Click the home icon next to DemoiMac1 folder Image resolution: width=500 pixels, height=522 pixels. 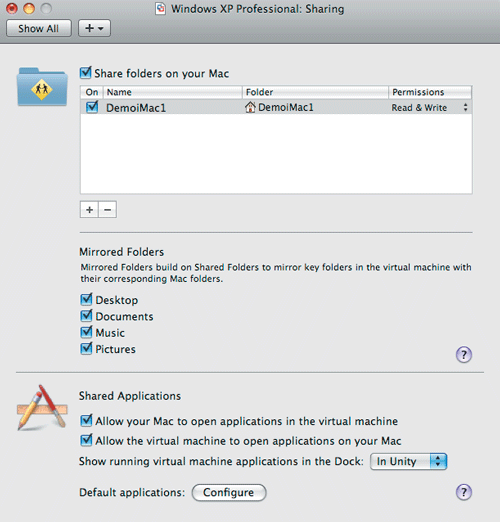250,107
